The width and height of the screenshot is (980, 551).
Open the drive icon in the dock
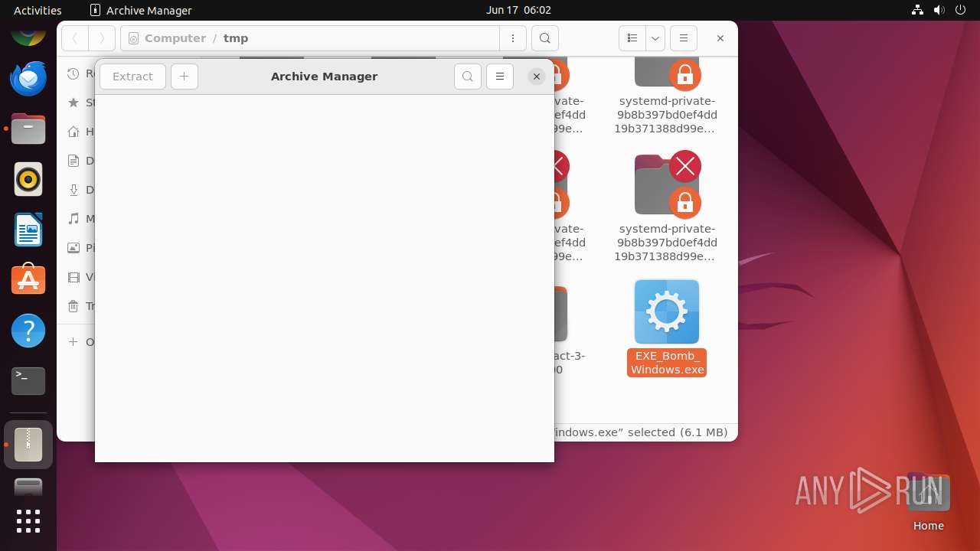pos(28,487)
